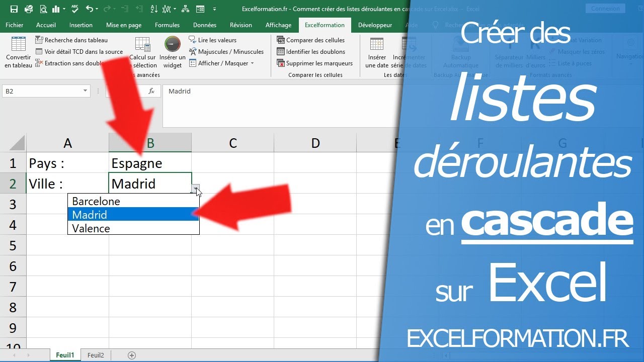Open the Mise en page tab
644x362 pixels.
coord(124,25)
